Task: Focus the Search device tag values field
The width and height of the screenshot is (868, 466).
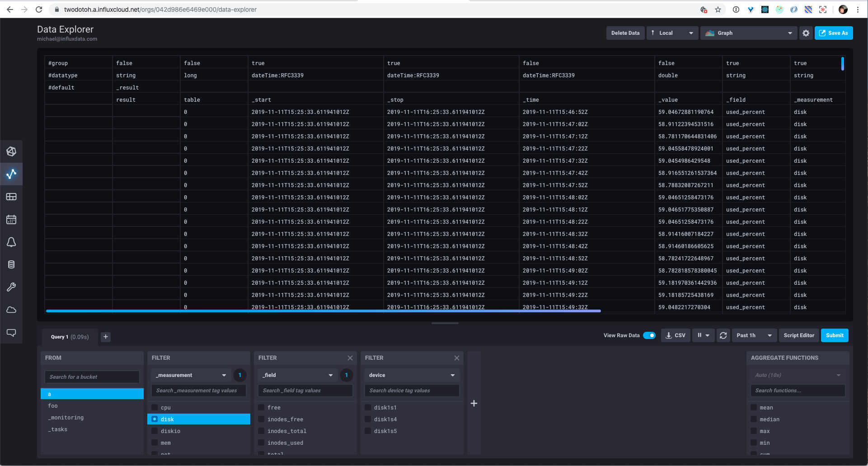Action: [412, 391]
